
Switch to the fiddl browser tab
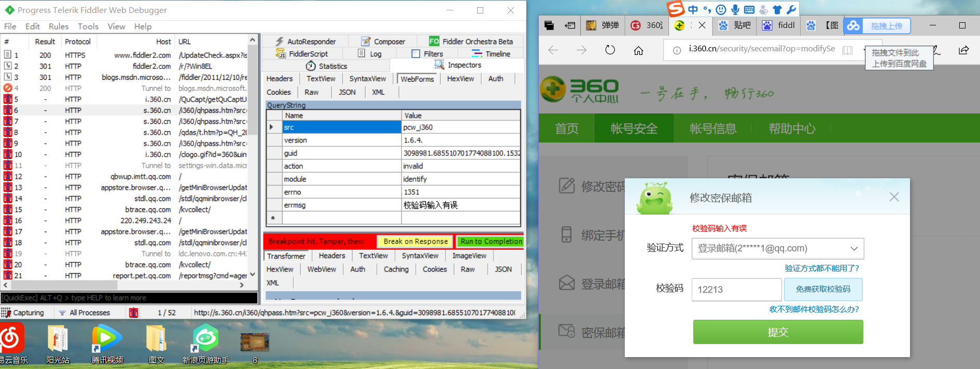pyautogui.click(x=778, y=25)
